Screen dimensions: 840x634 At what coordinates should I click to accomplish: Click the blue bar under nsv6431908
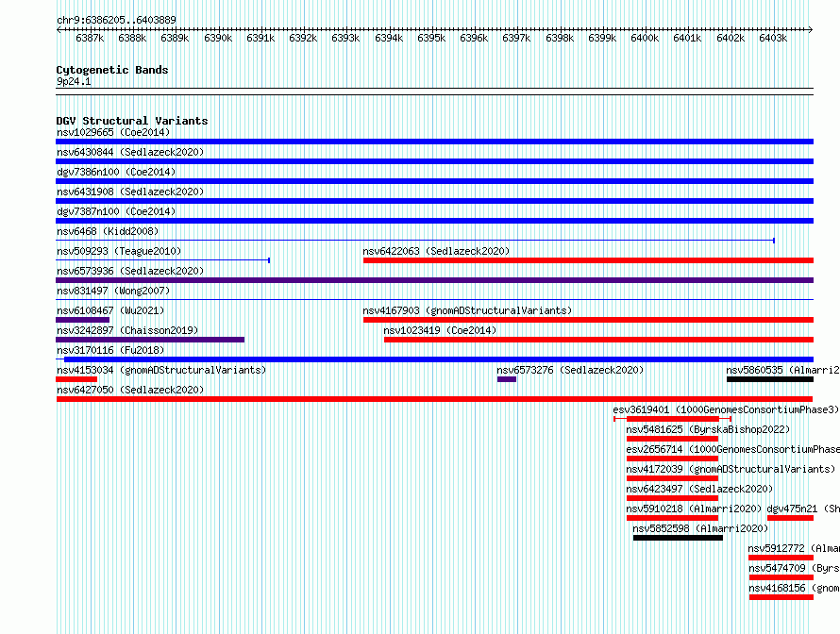(434, 201)
